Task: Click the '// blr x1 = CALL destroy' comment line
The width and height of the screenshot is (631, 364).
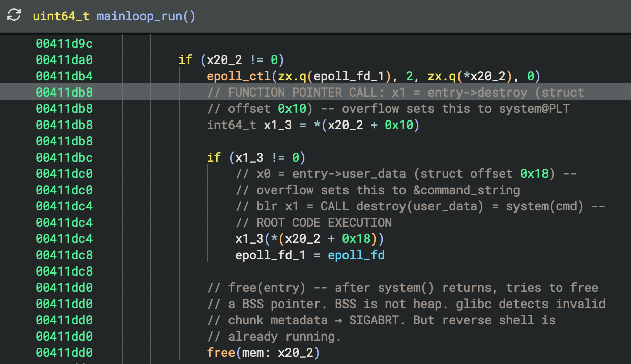Action: 420,206
